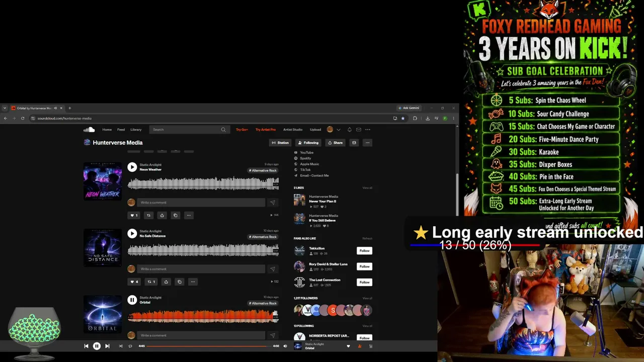Send comment on Neon Weather
The height and width of the screenshot is (362, 644).
click(x=272, y=203)
